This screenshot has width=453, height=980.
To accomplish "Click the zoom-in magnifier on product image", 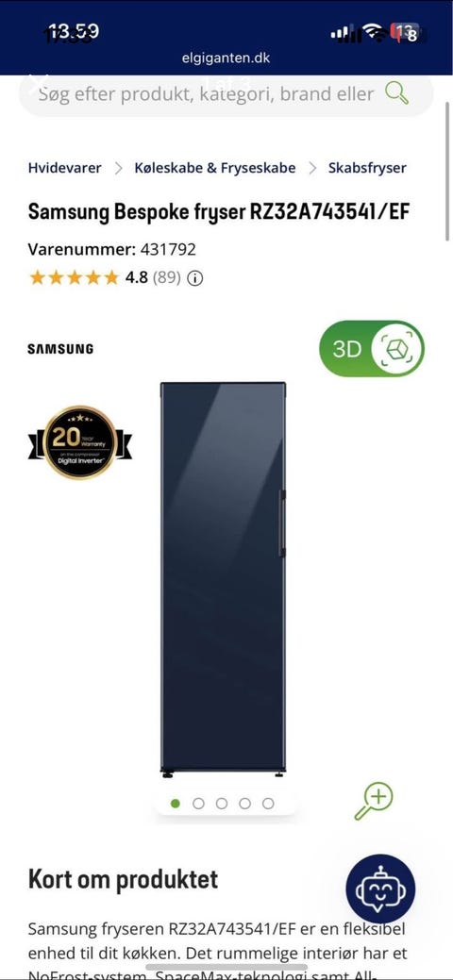I will (374, 801).
